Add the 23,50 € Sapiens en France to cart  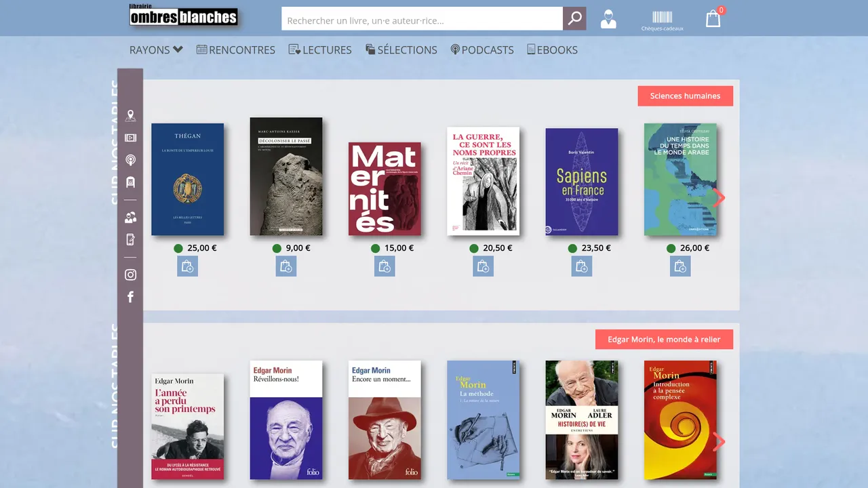[582, 266]
